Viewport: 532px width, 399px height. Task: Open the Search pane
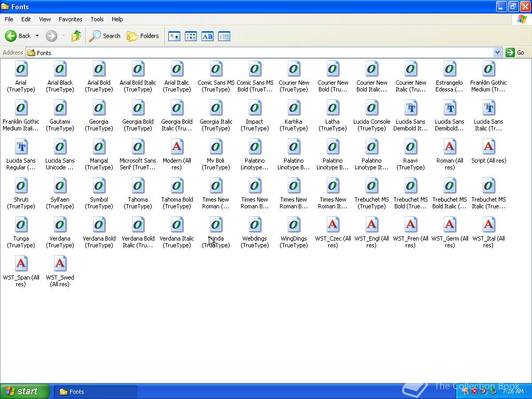point(105,36)
